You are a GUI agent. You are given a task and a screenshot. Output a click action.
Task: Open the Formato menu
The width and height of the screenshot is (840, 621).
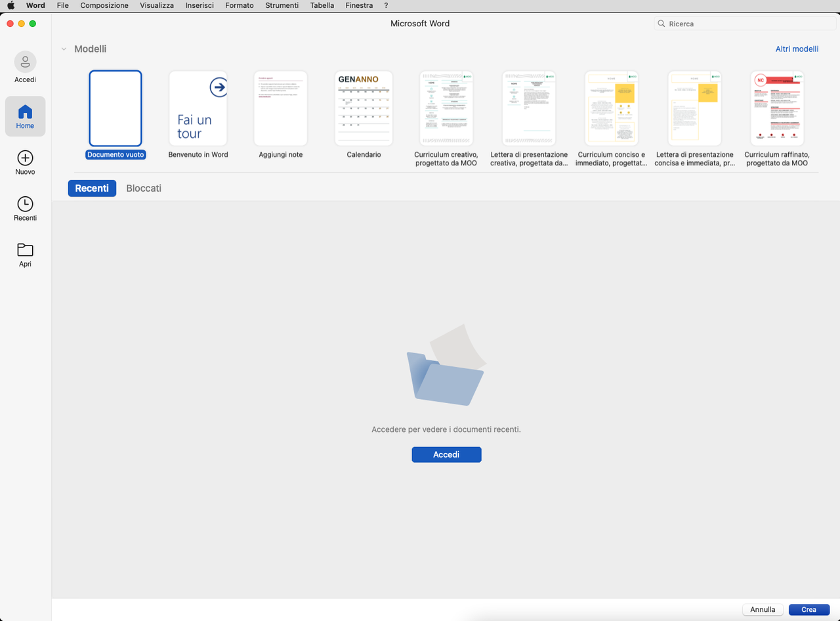point(239,5)
